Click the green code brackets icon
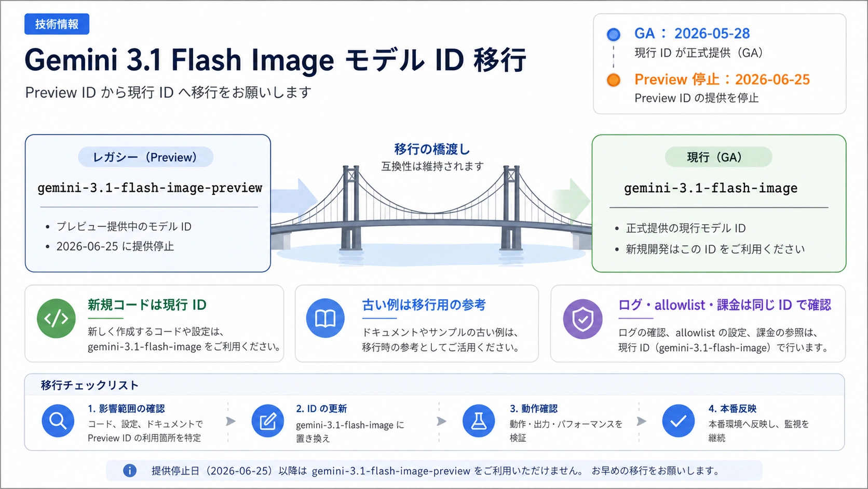 (56, 318)
